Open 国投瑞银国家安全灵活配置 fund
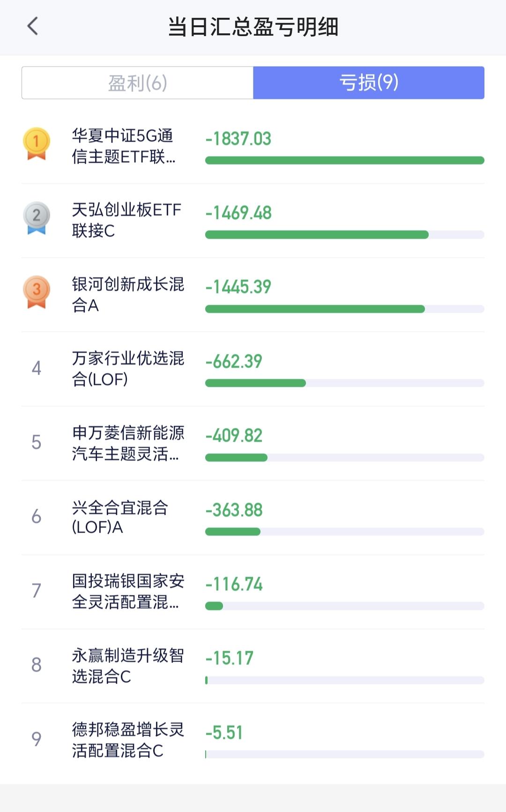506x812 pixels. 127,591
